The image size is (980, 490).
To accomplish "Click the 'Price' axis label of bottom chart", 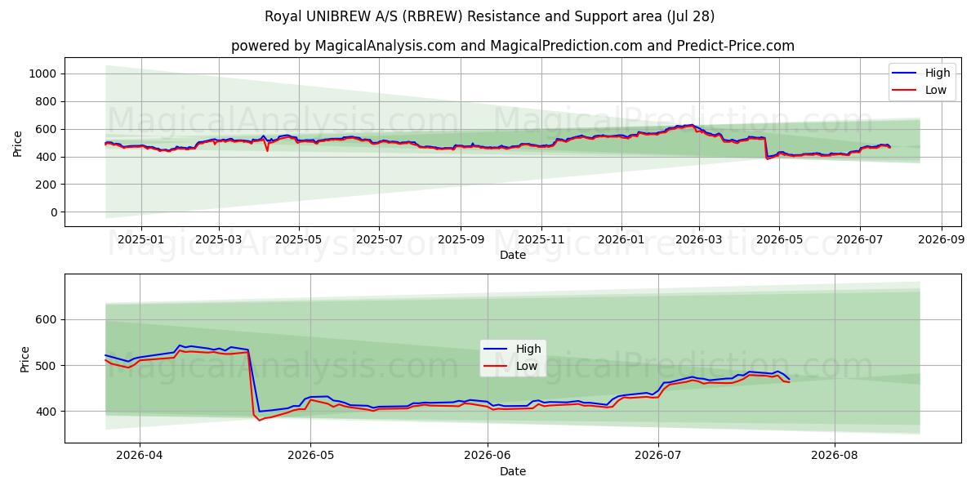I will (x=25, y=359).
